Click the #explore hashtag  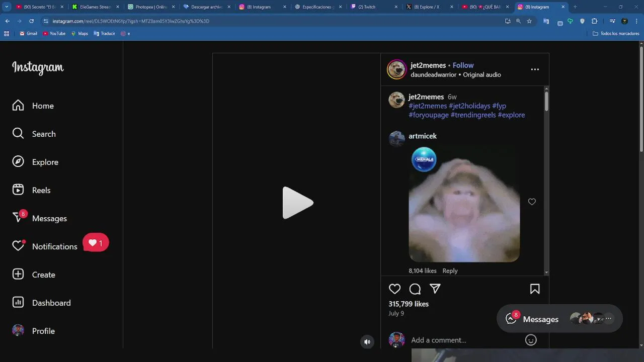coord(511,115)
